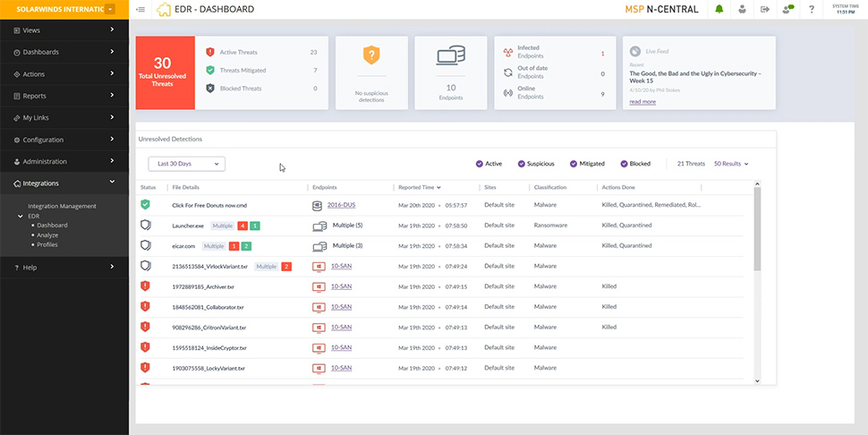Expand the Configuration menu in sidebar

pos(64,140)
